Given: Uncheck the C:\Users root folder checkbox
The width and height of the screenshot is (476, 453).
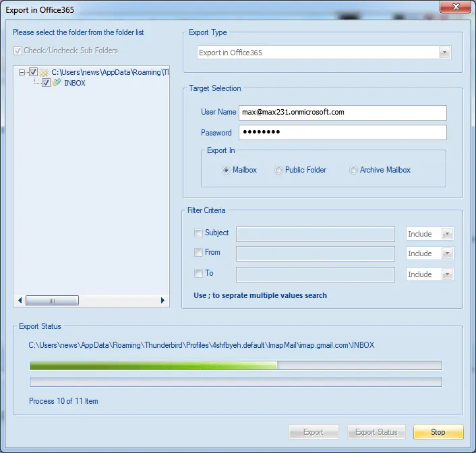Looking at the screenshot, I should (x=33, y=72).
